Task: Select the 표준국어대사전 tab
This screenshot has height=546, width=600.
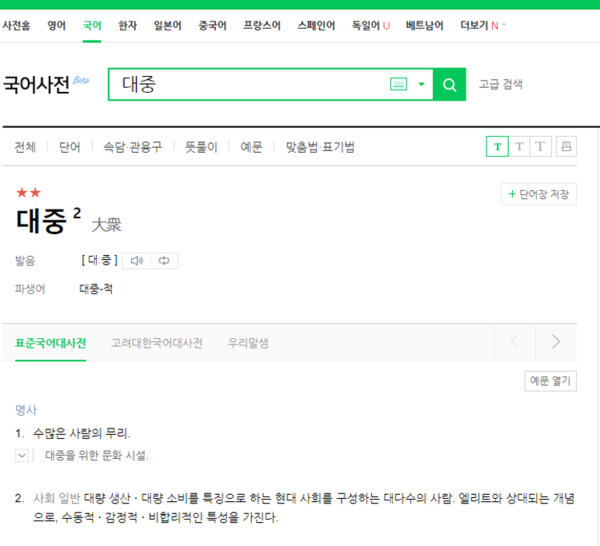Action: coord(51,343)
